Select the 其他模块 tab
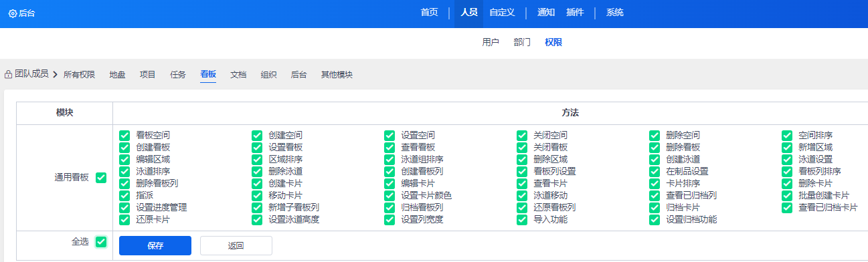The image size is (868, 262). tap(337, 75)
